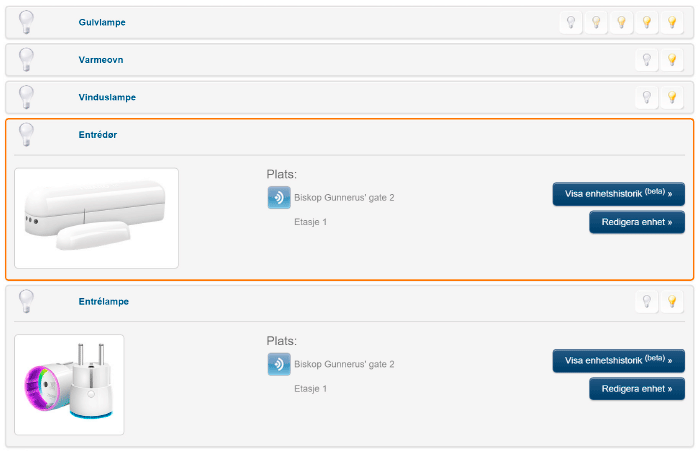Switch the Varmeovn off
The height and width of the screenshot is (456, 700).
647,60
